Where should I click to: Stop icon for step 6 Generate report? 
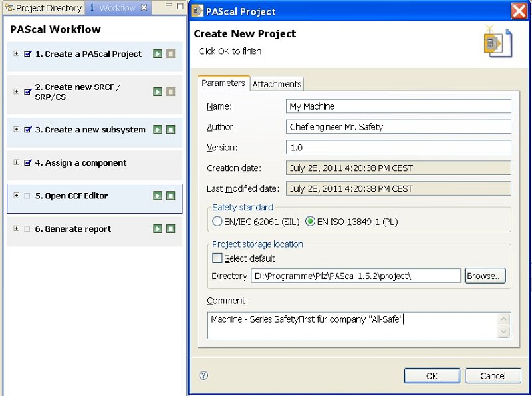pos(171,228)
